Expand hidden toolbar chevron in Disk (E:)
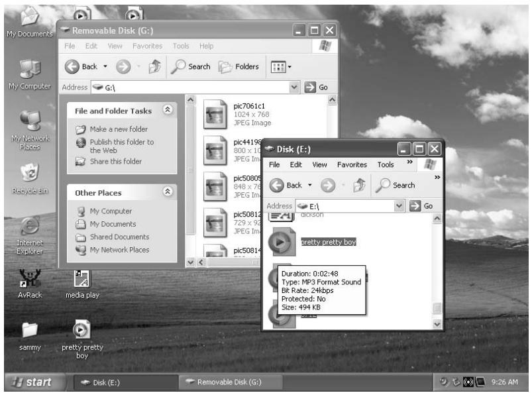Viewport: 532px width, 393px height. coord(437,177)
